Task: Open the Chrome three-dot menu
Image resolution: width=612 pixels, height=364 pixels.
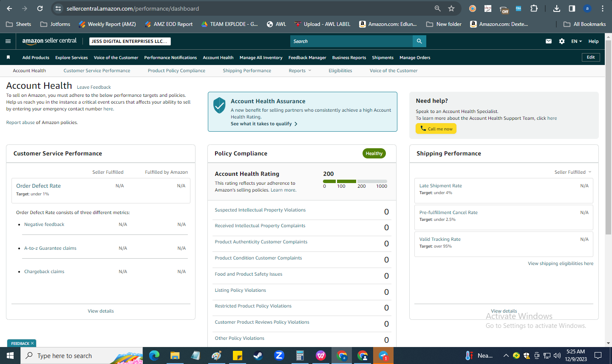Action: click(x=603, y=8)
